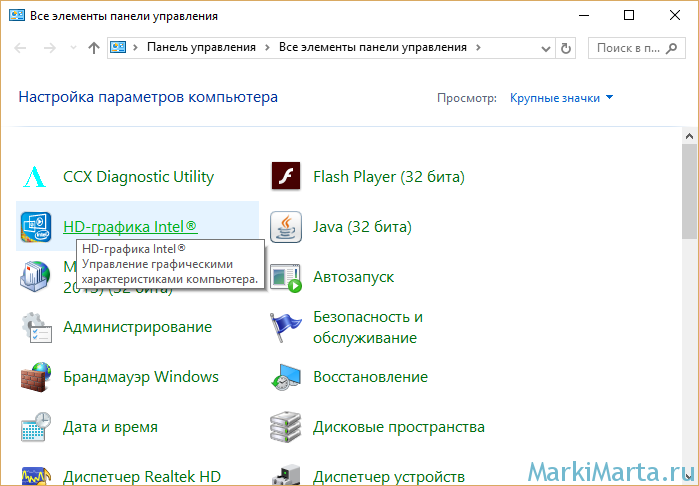Click the scrollbar up arrow
Screen dimensions: 699x486
690,136
